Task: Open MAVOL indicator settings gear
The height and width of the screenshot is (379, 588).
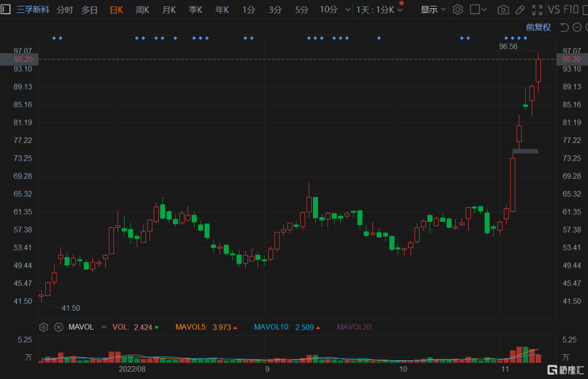Action: pos(44,327)
